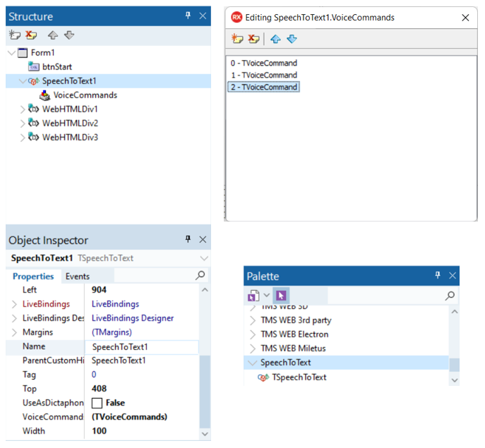Screen dimensions: 485x448
Task: Click the btnStart button icon in the tree
Action: coord(34,67)
